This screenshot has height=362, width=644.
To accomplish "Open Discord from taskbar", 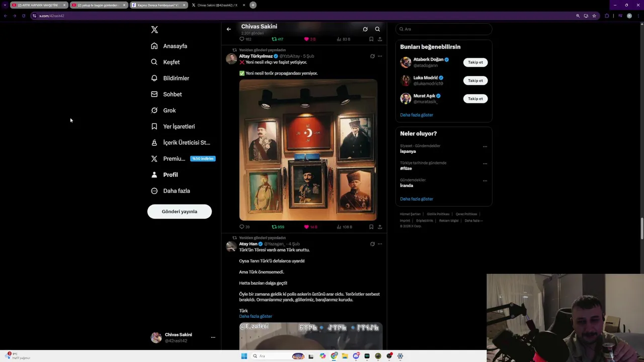I will (356, 356).
